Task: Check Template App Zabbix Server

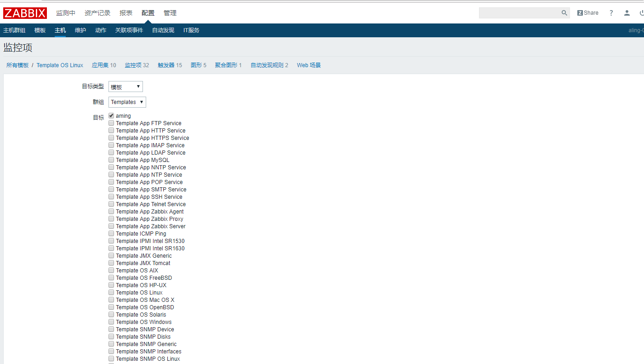Action: pyautogui.click(x=111, y=226)
